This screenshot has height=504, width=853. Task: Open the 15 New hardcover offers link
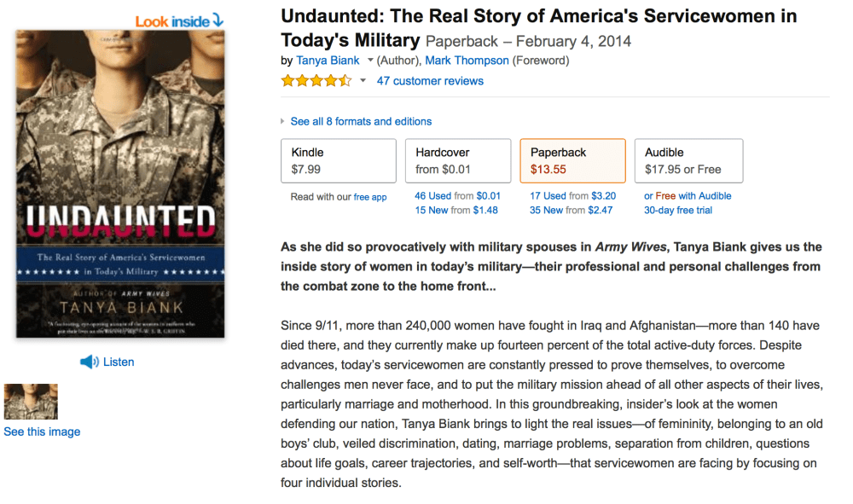tap(432, 210)
